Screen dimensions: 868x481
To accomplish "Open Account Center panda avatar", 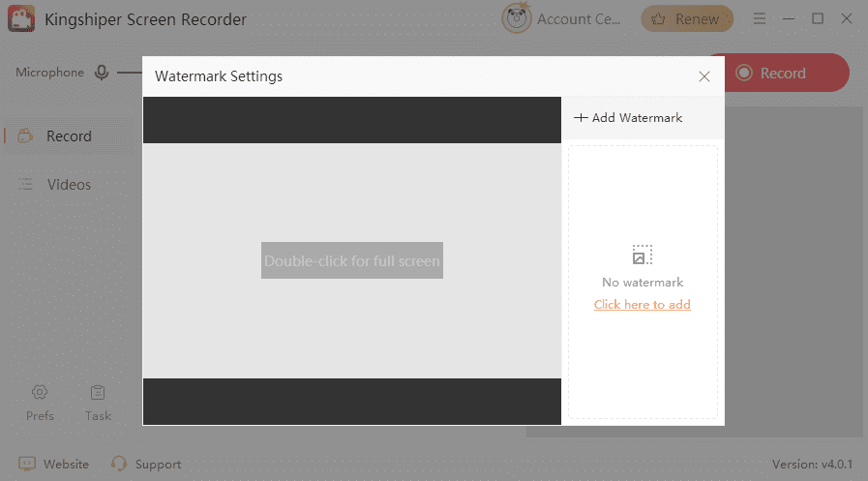I will pyautogui.click(x=517, y=18).
